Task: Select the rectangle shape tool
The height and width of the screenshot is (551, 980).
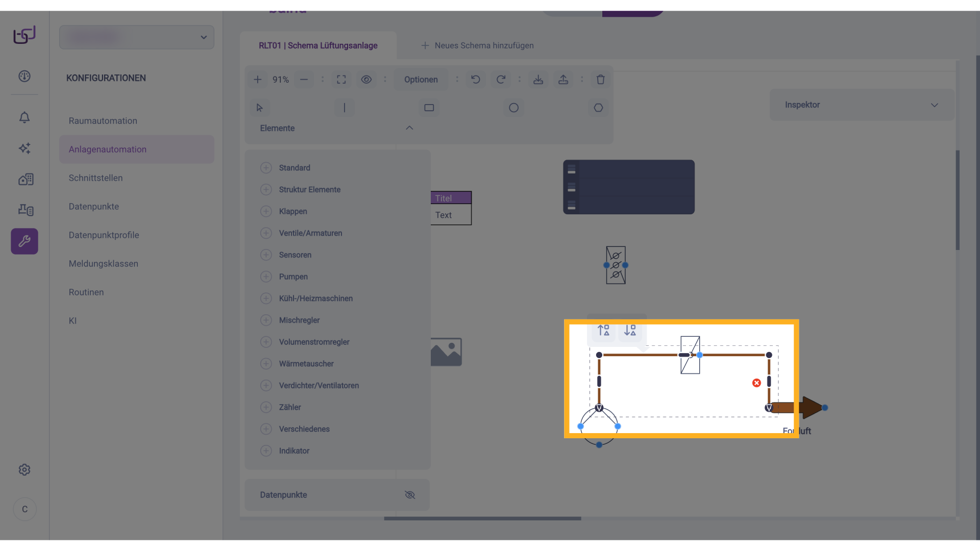Action: (429, 108)
